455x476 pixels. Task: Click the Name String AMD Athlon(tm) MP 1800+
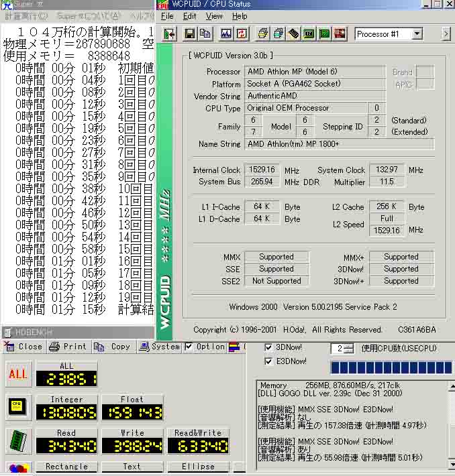pos(339,144)
